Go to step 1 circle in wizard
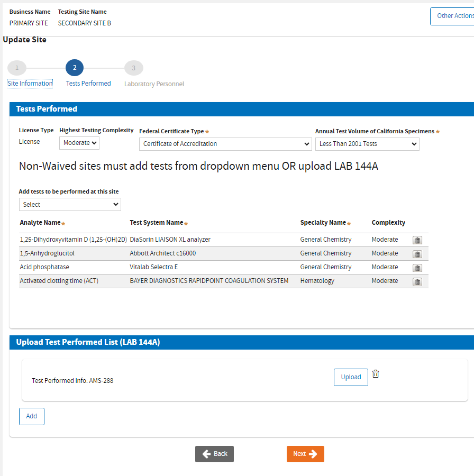 click(x=17, y=68)
